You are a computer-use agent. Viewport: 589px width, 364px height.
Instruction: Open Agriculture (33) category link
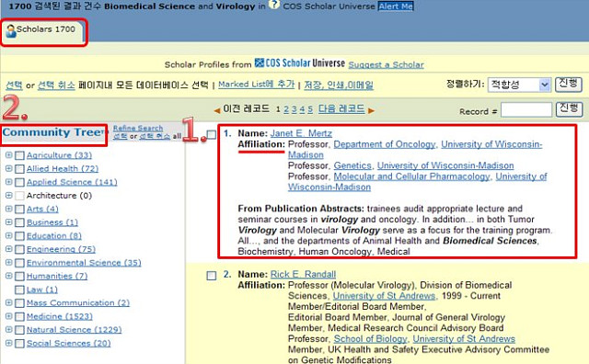point(59,155)
